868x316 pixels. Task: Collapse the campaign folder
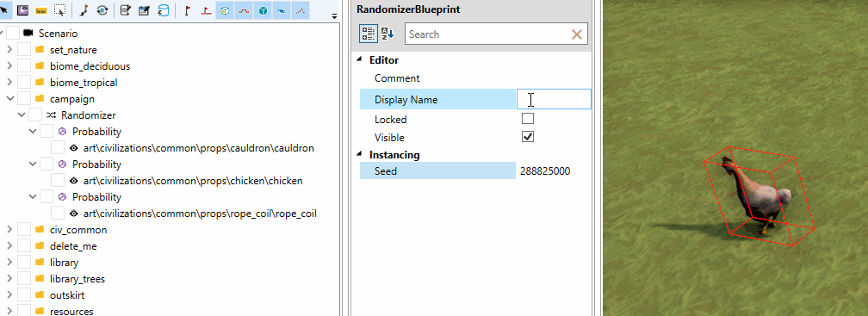[9, 98]
